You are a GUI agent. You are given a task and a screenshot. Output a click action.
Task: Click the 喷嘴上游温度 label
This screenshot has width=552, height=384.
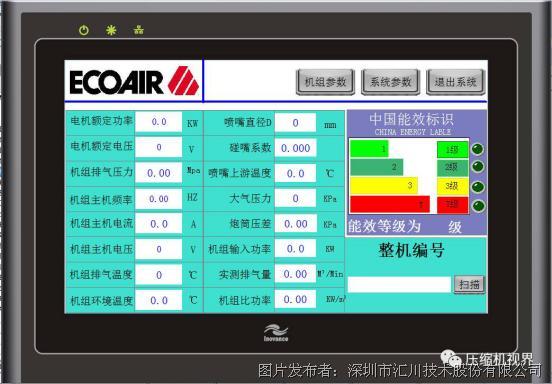click(x=240, y=173)
